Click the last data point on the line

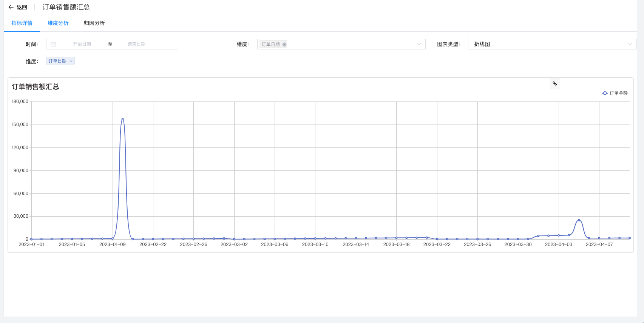pos(629,238)
